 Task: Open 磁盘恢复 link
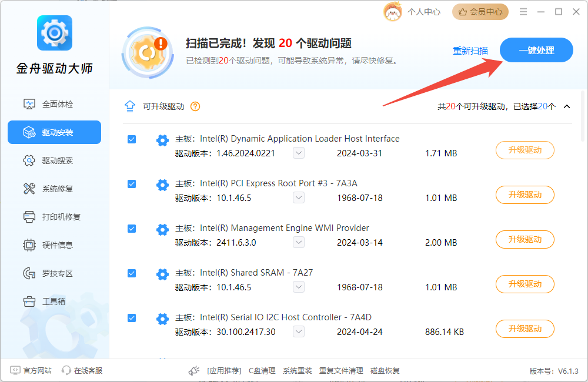tap(385, 370)
